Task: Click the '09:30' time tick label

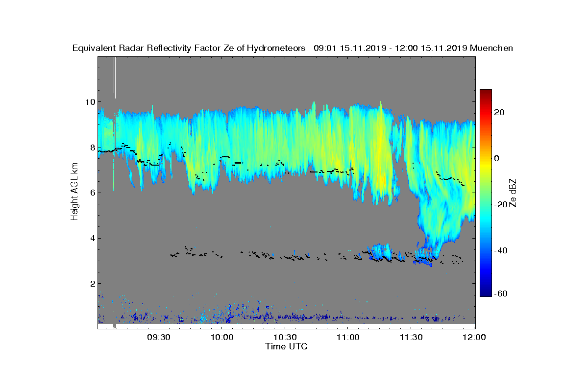Action: pos(159,338)
